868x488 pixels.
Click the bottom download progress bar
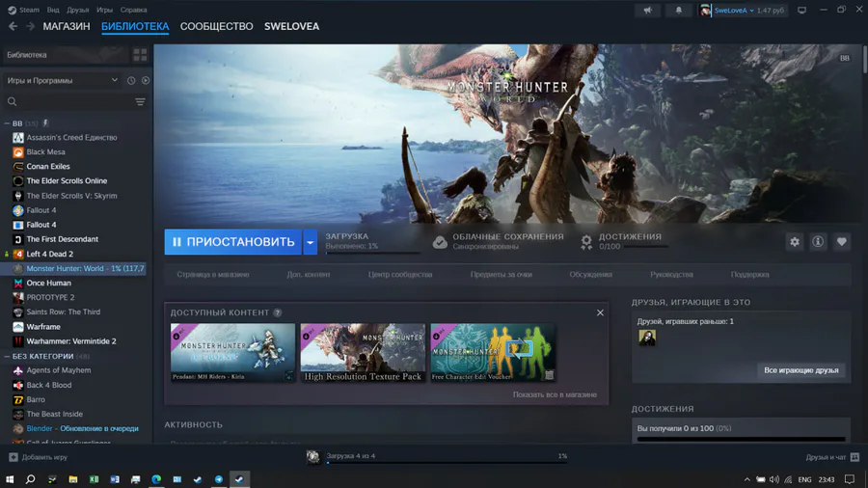point(448,463)
